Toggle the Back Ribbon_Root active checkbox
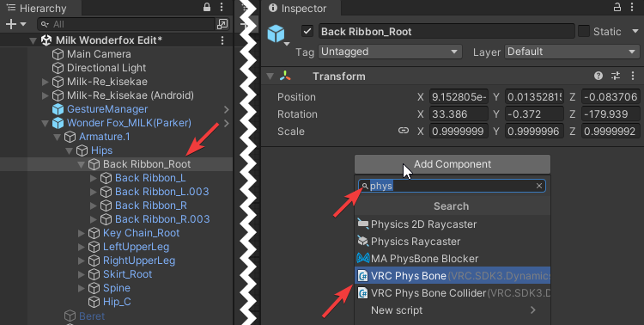 pos(307,31)
